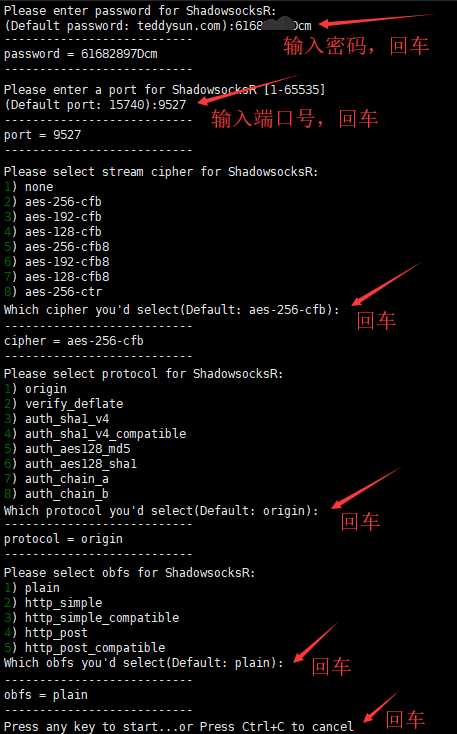Click the password prompt input line

coord(158,25)
